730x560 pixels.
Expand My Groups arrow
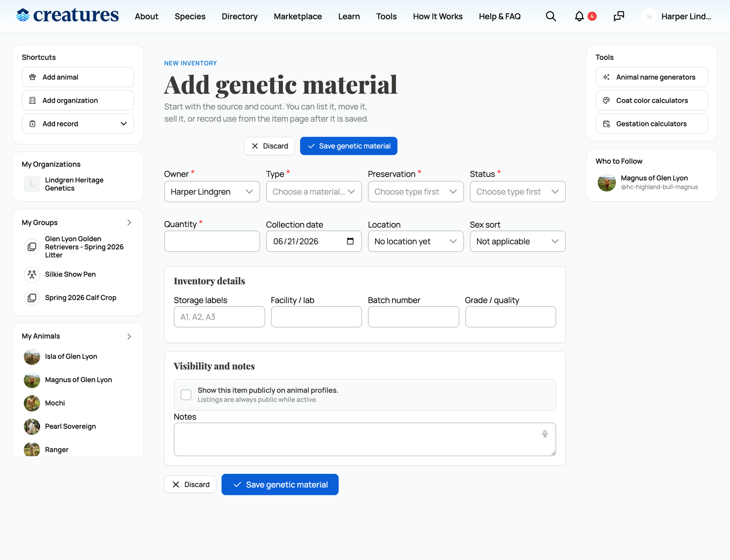129,223
